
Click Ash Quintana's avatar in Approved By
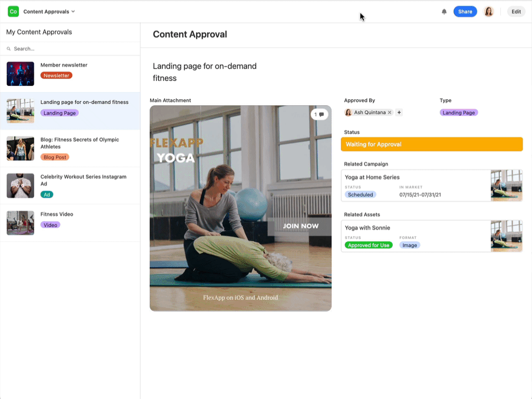coord(348,112)
